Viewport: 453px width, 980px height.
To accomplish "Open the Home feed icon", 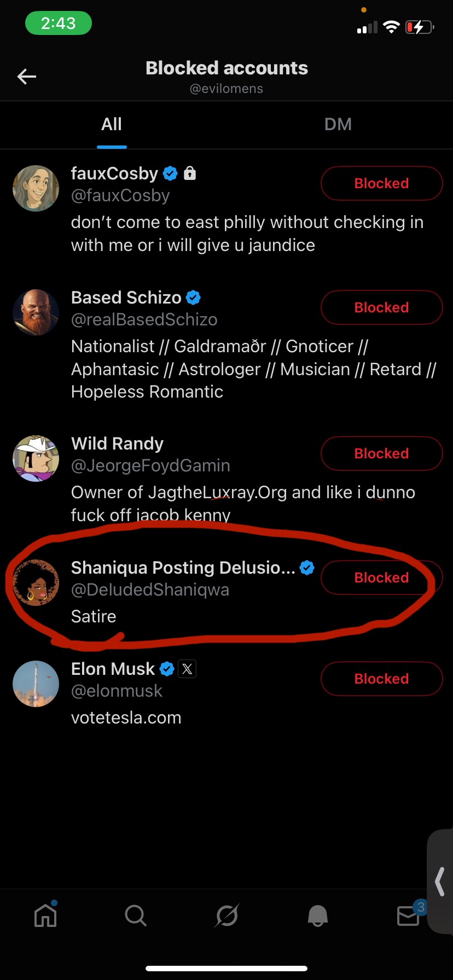I will 45,914.
